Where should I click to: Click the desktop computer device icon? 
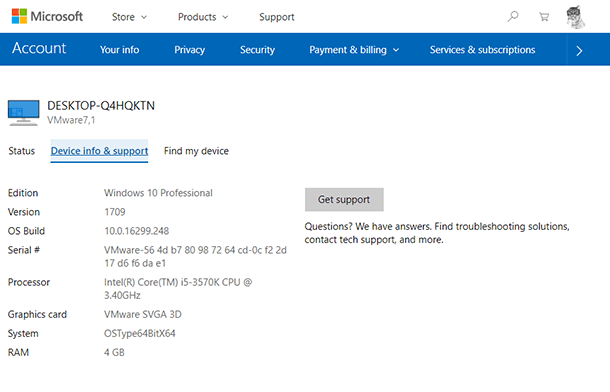(23, 113)
